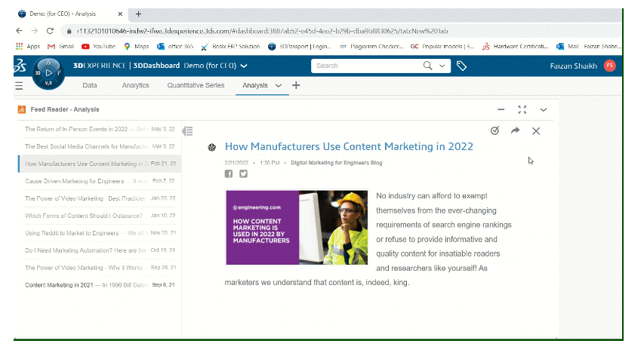Add a new dashboard tab with plus
This screenshot has width=644, height=362.
click(x=296, y=85)
